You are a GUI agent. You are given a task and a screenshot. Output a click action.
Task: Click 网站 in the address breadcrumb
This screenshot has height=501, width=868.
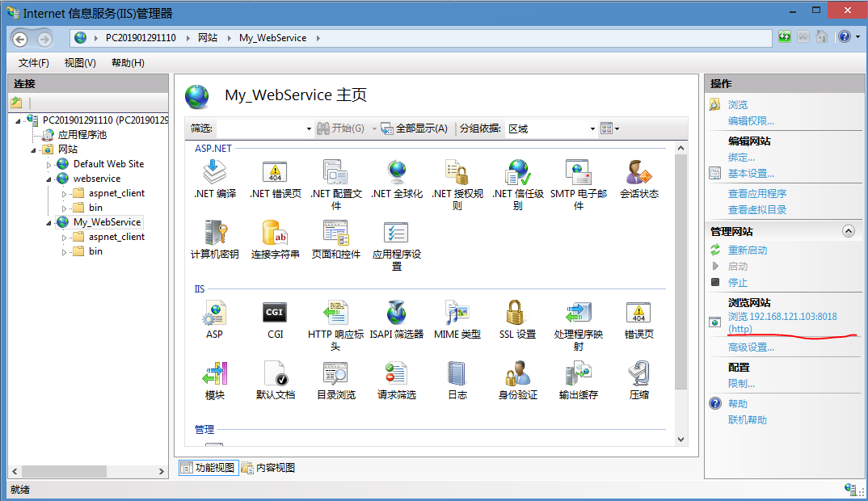click(x=208, y=38)
